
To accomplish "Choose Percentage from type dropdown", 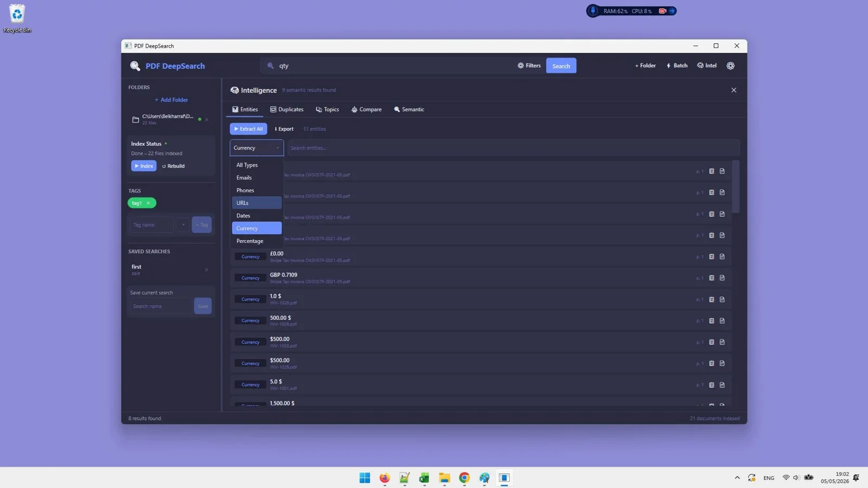I will coord(257,241).
